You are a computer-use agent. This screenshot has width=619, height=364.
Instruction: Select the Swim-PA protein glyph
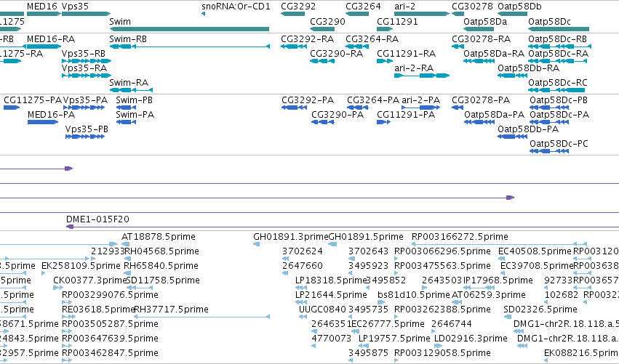[126, 122]
